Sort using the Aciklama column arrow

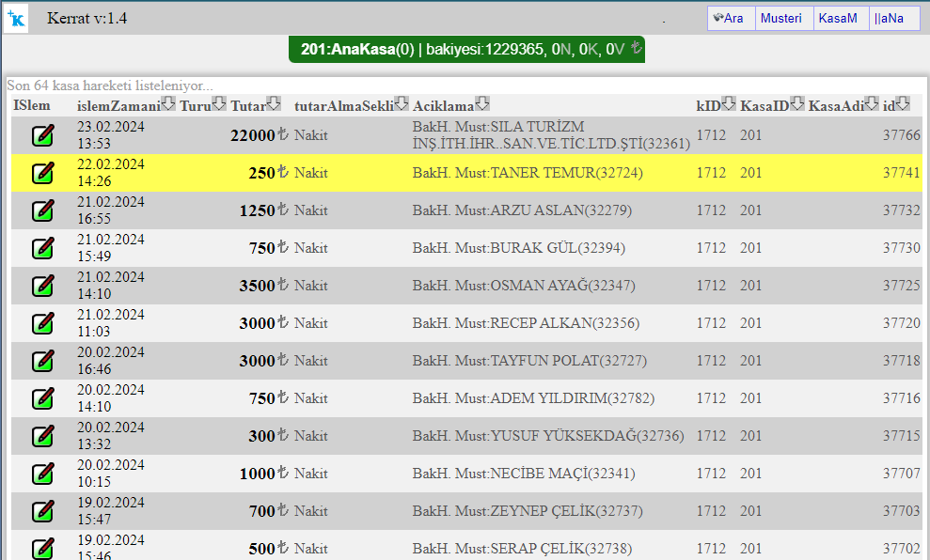tap(481, 104)
